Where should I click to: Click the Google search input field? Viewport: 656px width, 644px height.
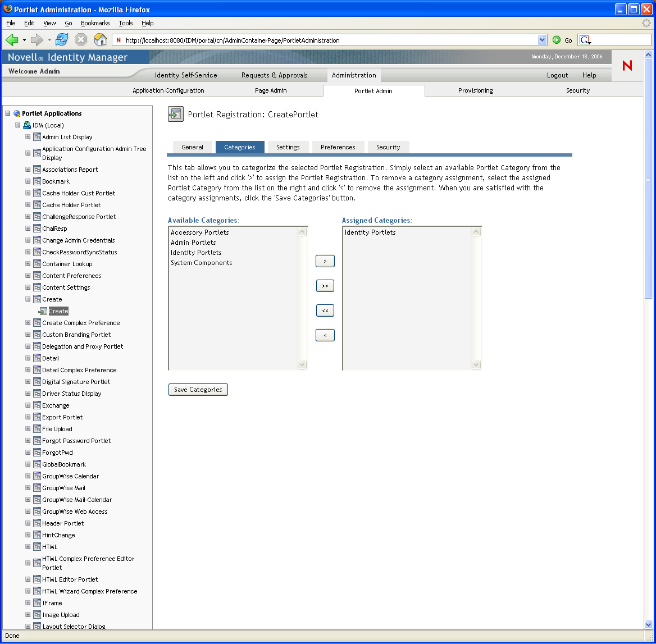tap(620, 40)
